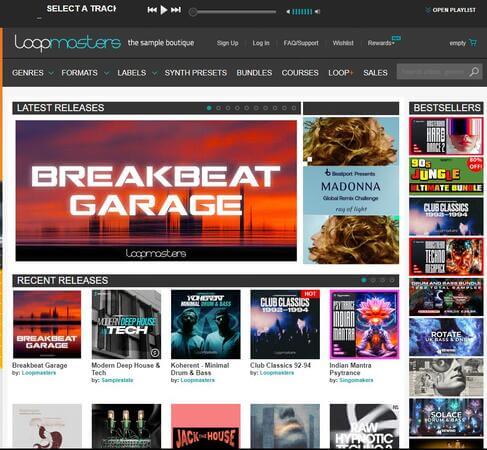Viewport: 487px width, 450px height.
Task: Open Breakbeat Garage cover in Recent Releases
Action: point(47,324)
